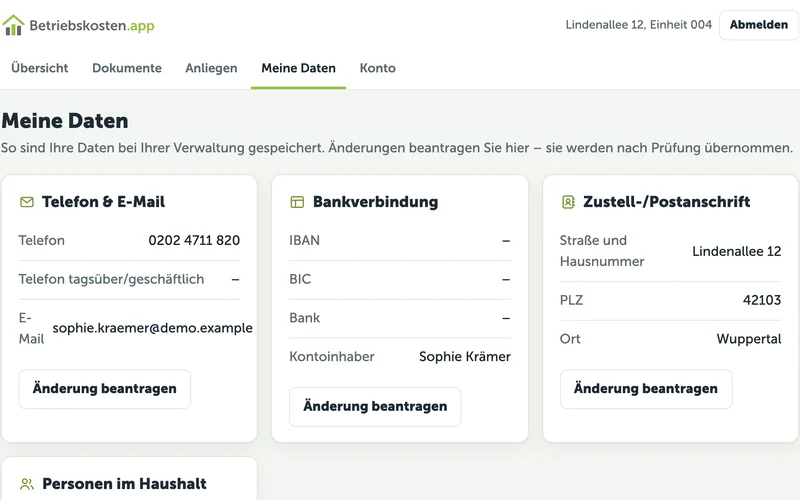The height and width of the screenshot is (500, 800).
Task: Click the IBAN label in Bankverbindung
Action: pyautogui.click(x=305, y=240)
